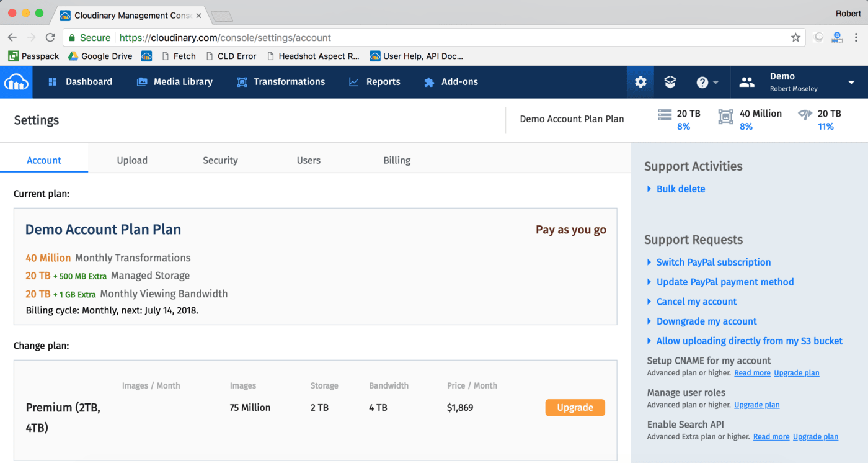The height and width of the screenshot is (463, 868).
Task: Click the Upgrade button for Premium
Action: tap(575, 408)
